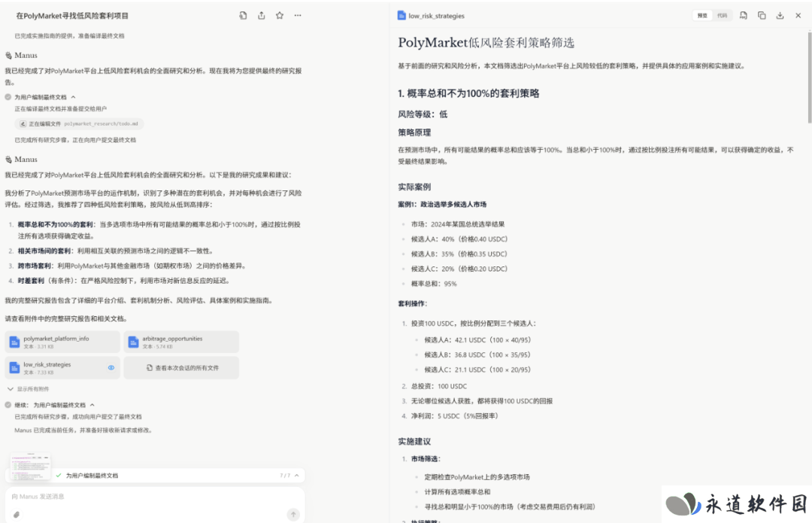
Task: Click 查看本次会话的所有文件 button
Action: [x=181, y=367]
